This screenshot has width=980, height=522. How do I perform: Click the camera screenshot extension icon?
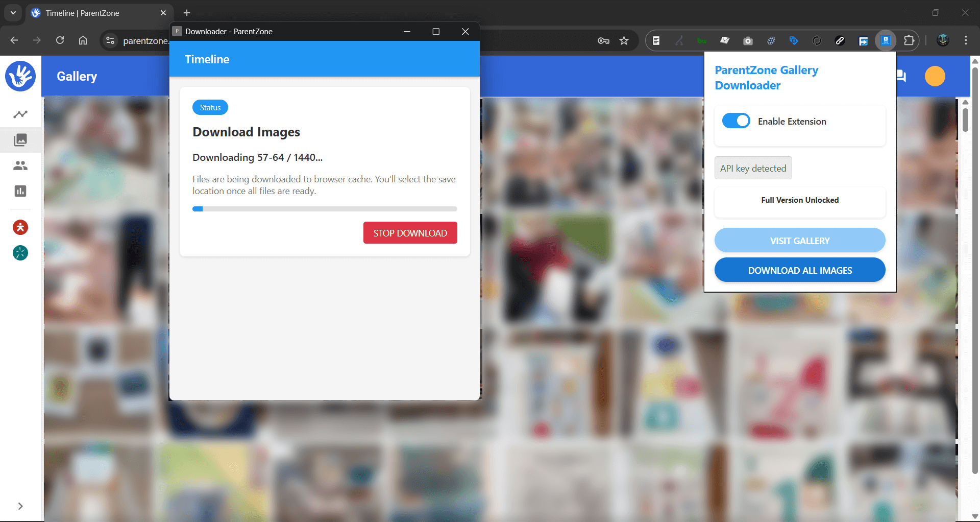coord(748,41)
